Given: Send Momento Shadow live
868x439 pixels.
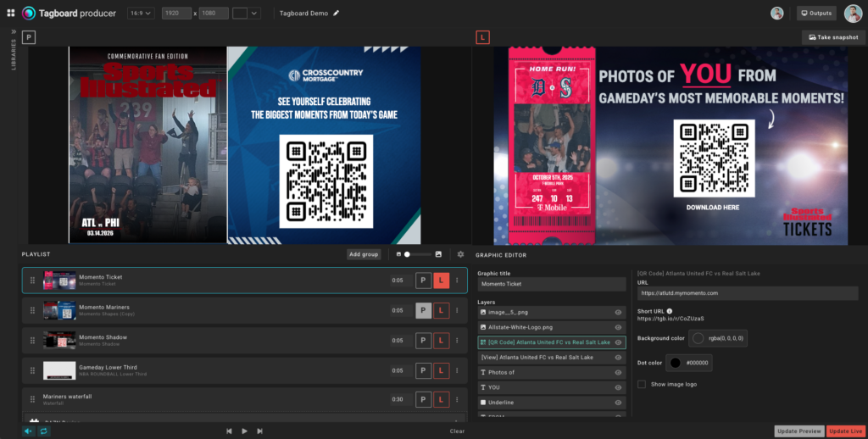Looking at the screenshot, I should tap(441, 341).
